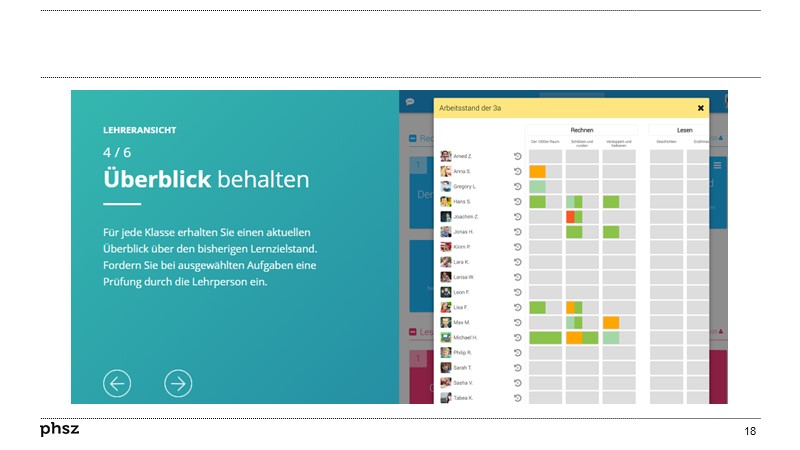Click the Arbeitsstand der 3a title text
This screenshot has width=800, height=450.
470,108
